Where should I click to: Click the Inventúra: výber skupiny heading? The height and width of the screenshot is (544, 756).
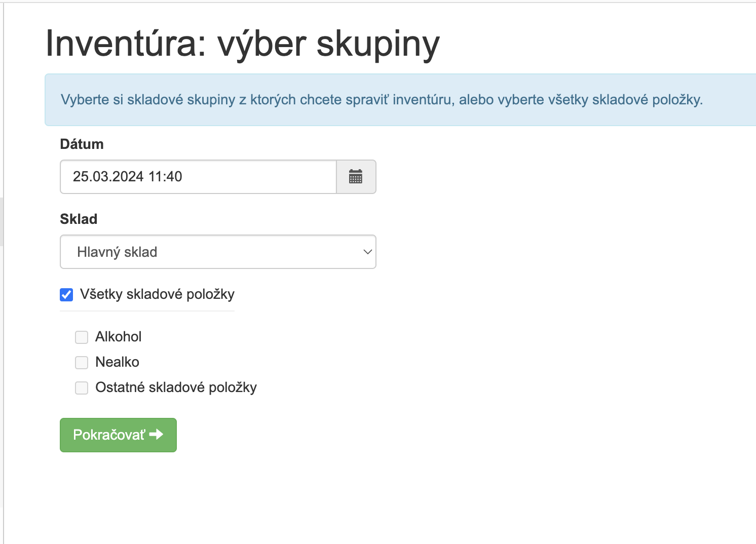coord(242,44)
